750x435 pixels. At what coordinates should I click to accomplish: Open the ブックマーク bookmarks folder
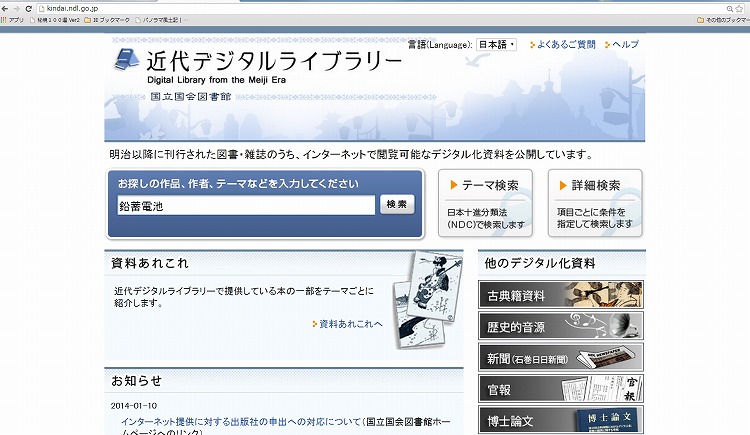click(x=107, y=20)
